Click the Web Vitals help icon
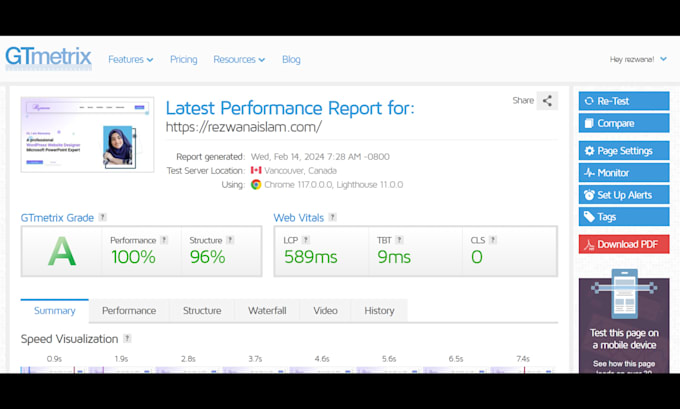 [332, 217]
